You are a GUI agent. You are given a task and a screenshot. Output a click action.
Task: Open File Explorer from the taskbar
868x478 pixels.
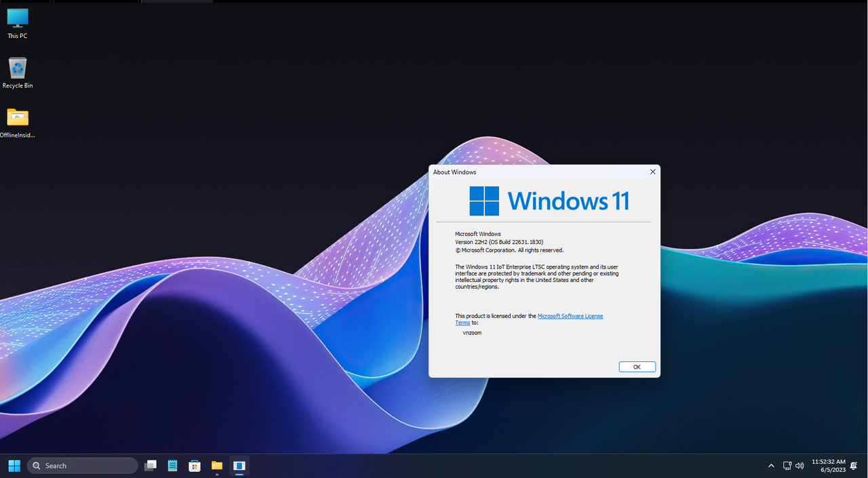pos(217,466)
